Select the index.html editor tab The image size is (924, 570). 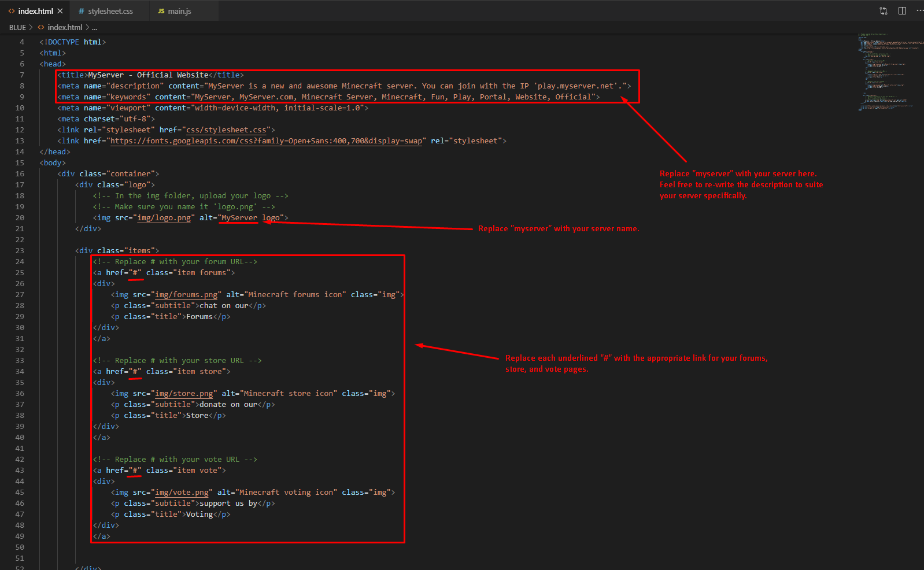point(35,11)
